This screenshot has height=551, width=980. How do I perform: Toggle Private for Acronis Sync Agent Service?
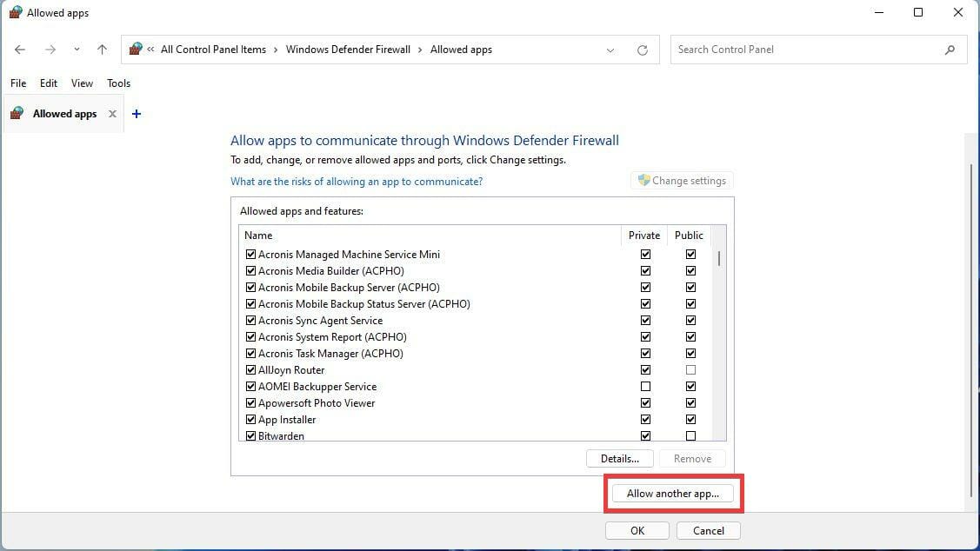point(645,321)
